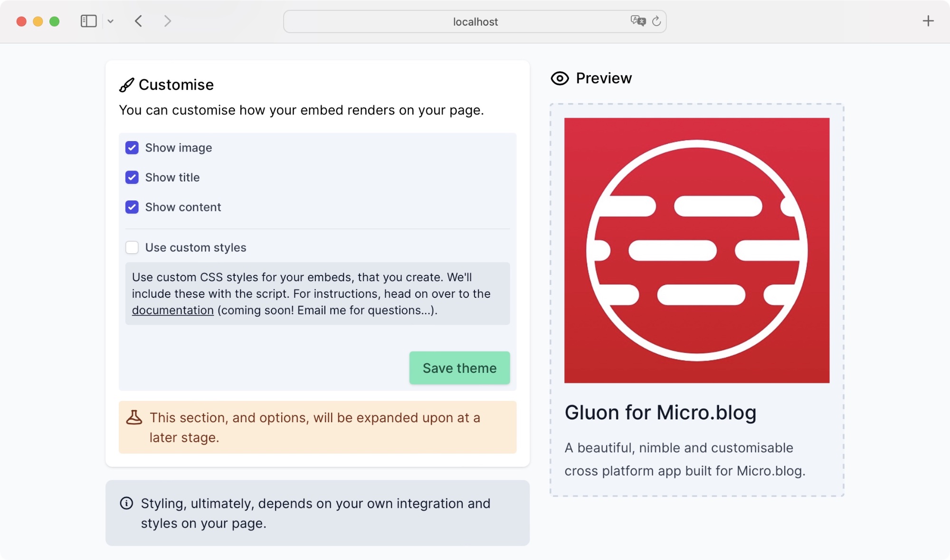Click the paintbrush icon beside Customise
This screenshot has height=560, width=950.
pos(126,85)
